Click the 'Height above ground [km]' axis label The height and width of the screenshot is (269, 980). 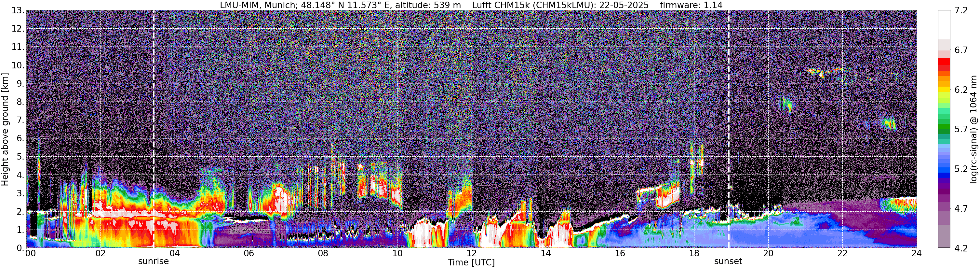point(5,129)
